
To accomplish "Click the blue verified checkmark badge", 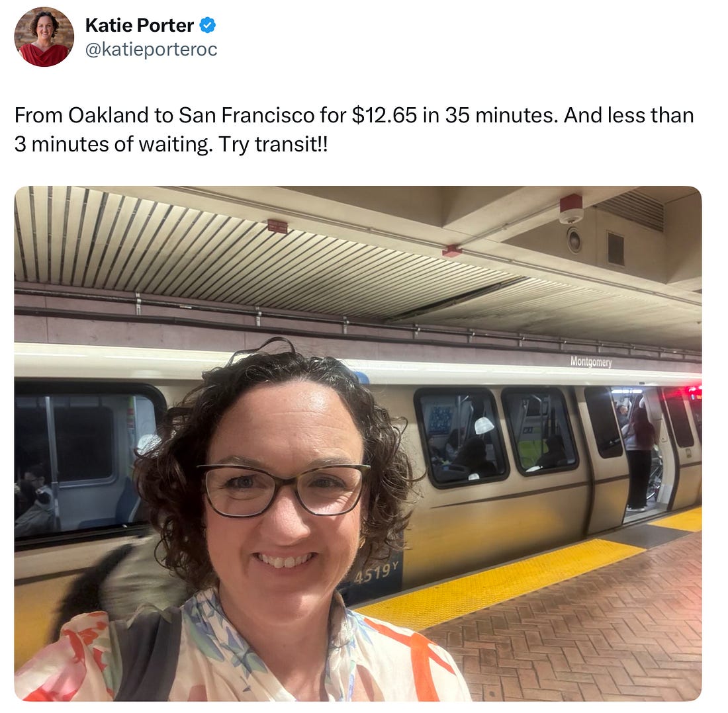I will coord(208,25).
